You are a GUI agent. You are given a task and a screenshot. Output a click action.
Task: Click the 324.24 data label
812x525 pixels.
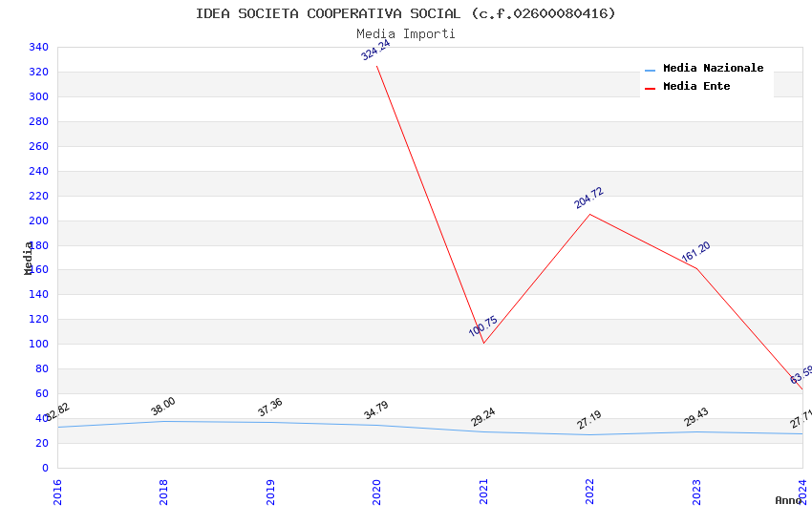(x=376, y=51)
